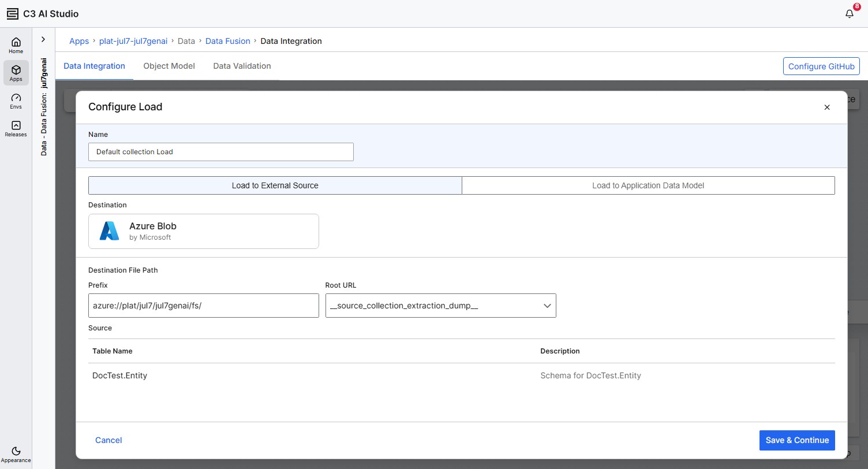Click the Azure Blob logo icon
Image resolution: width=868 pixels, height=469 pixels.
click(109, 231)
